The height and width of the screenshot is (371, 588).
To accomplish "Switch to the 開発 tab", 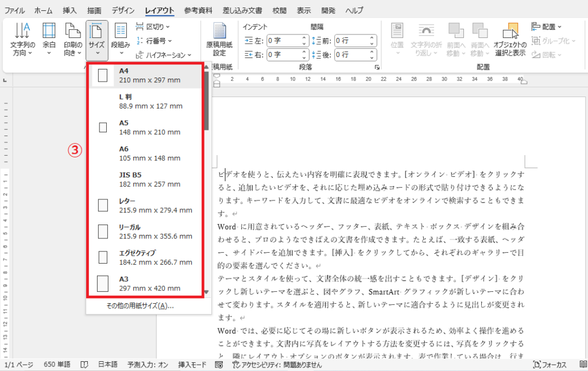I will [328, 10].
